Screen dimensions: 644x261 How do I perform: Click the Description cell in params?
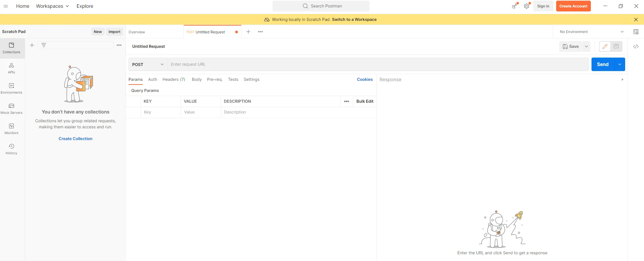pos(298,112)
